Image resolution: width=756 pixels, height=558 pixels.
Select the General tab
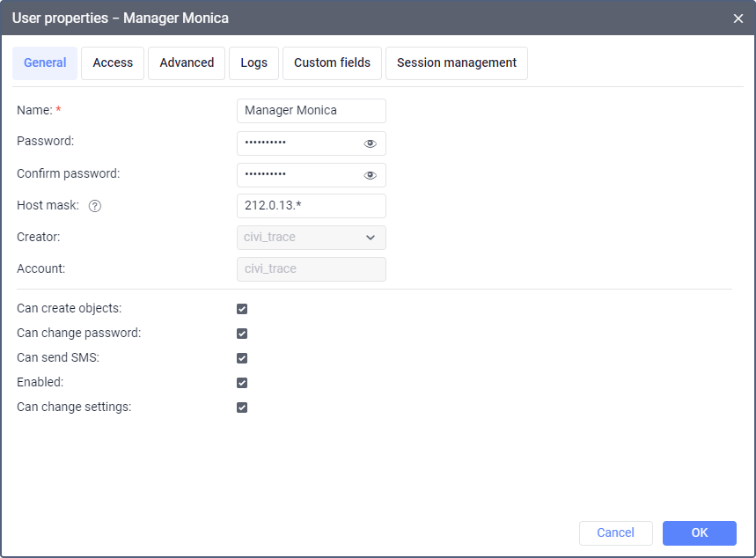click(x=45, y=63)
